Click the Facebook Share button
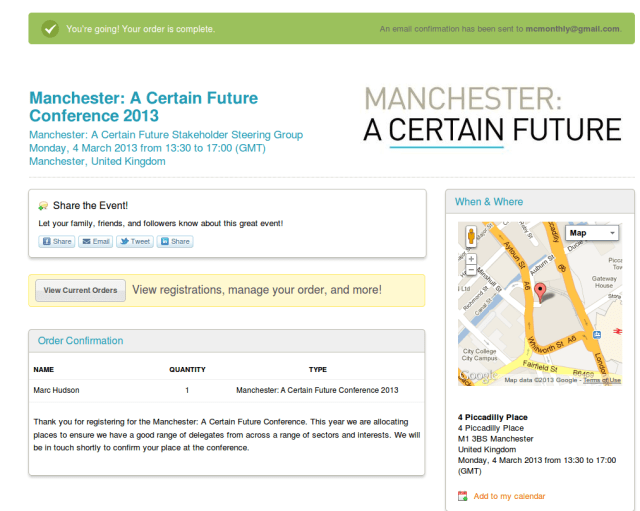This screenshot has width=640, height=511. pos(56,241)
